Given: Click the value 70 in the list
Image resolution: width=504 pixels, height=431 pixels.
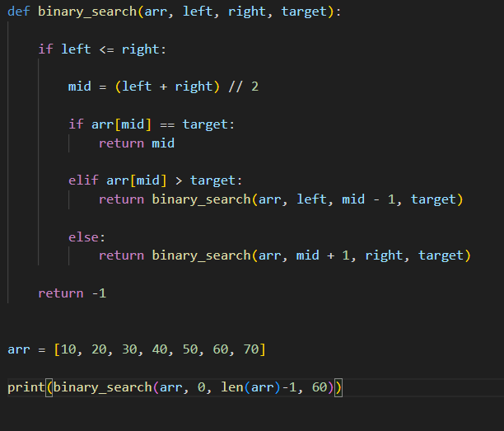Looking at the screenshot, I should pyautogui.click(x=250, y=349).
